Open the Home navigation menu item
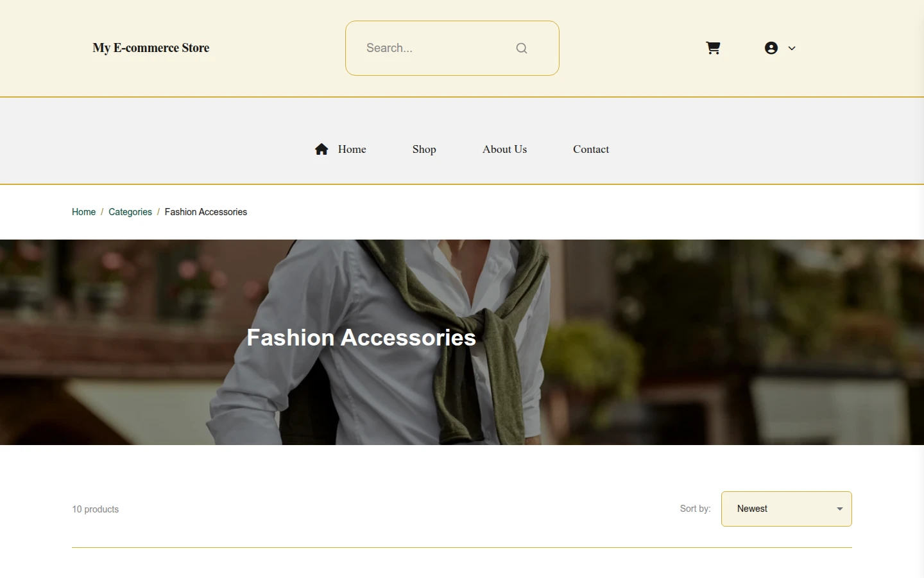 (x=352, y=149)
